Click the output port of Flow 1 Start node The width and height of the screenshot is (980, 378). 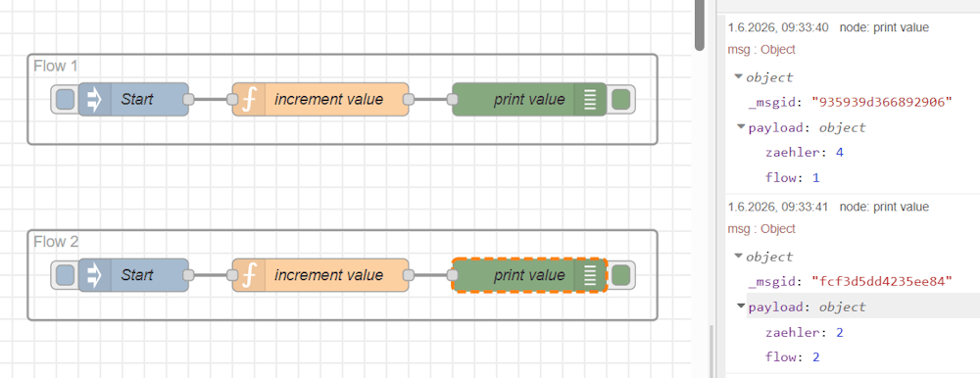pos(188,99)
